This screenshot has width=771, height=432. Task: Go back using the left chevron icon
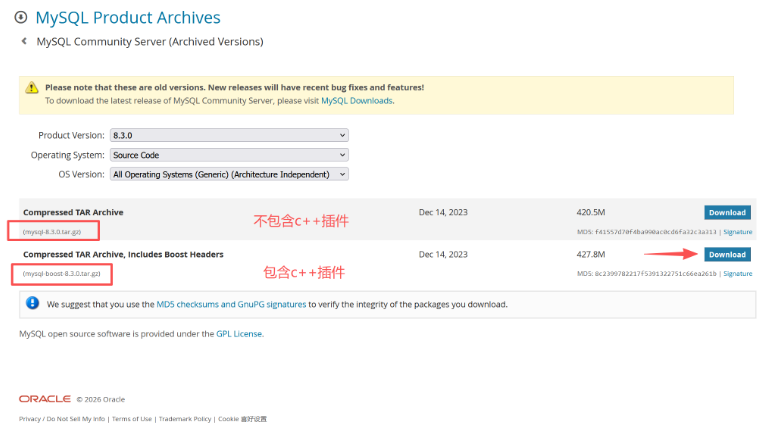point(24,41)
